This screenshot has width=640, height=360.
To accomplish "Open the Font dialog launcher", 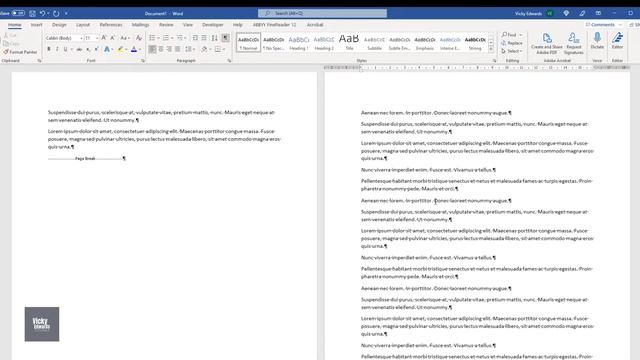I will click(143, 60).
